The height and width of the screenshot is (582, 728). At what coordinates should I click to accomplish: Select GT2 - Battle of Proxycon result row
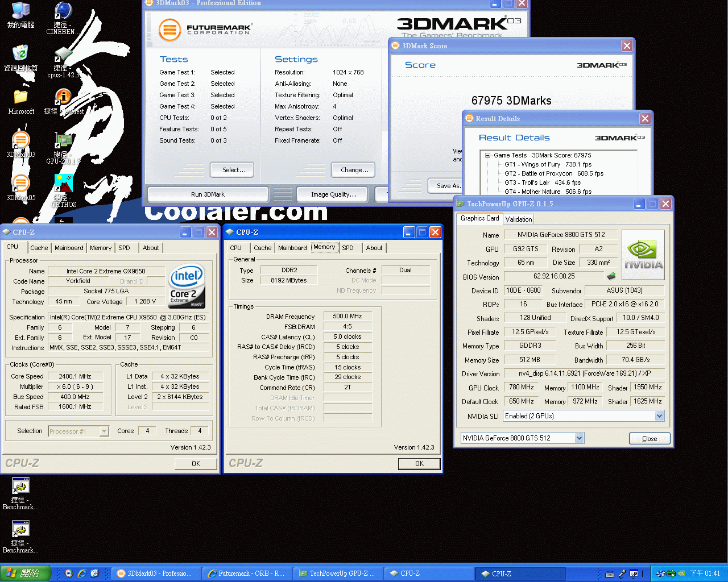pos(554,173)
